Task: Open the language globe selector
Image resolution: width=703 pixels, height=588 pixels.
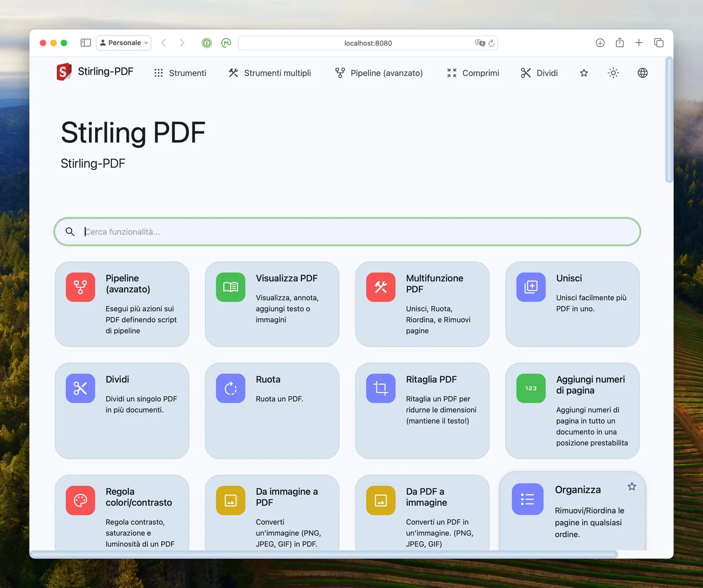Action: point(643,73)
